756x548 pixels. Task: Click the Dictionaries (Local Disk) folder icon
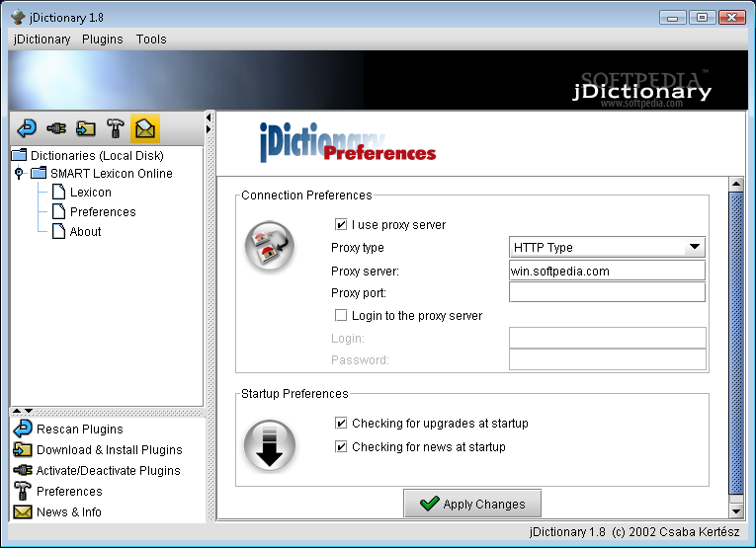pyautogui.click(x=19, y=155)
